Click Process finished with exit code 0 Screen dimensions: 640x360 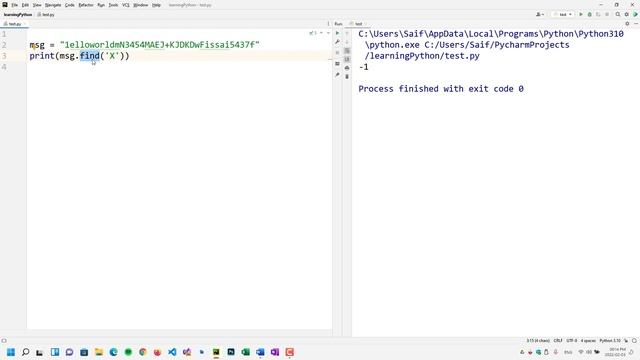click(x=441, y=89)
